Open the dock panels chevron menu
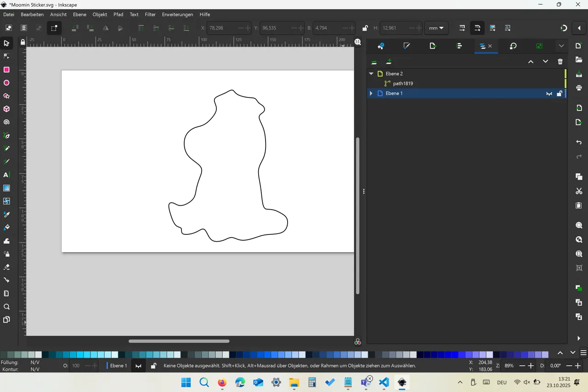 click(x=561, y=46)
